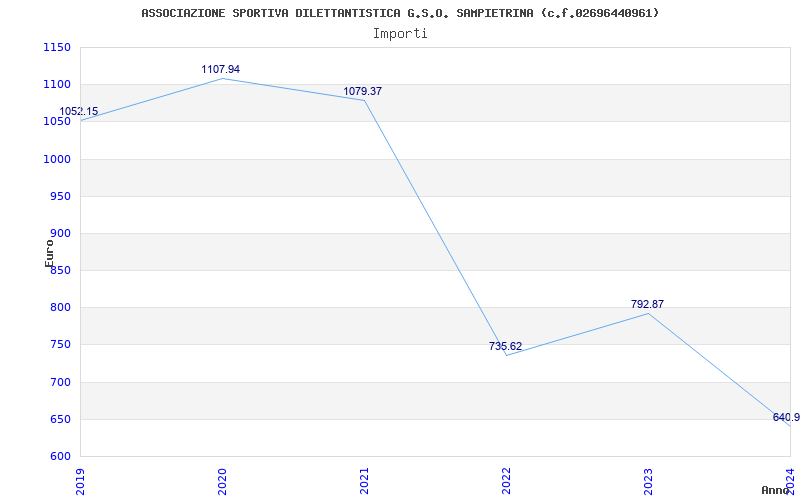
Task: Click the 2020 x-axis label
Action: point(222,481)
